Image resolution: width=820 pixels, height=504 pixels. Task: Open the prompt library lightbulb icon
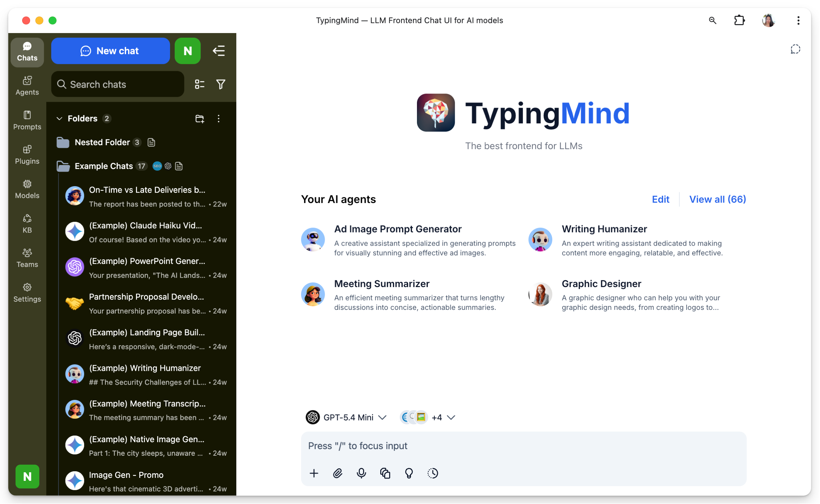pyautogui.click(x=409, y=473)
